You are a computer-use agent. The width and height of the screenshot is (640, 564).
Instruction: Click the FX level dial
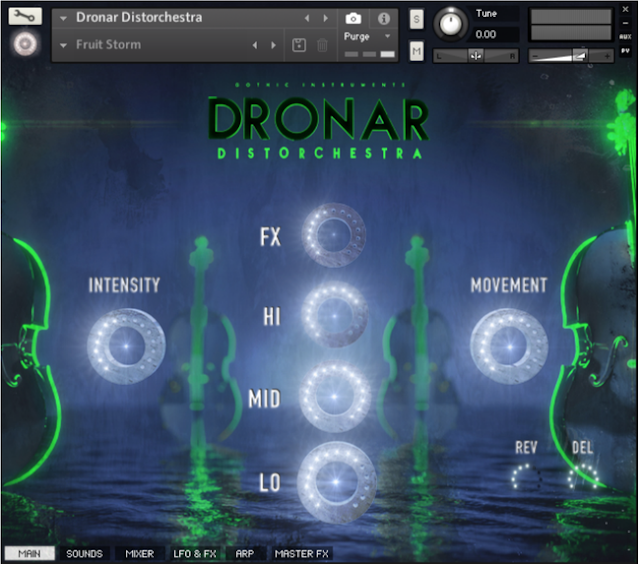click(x=334, y=235)
